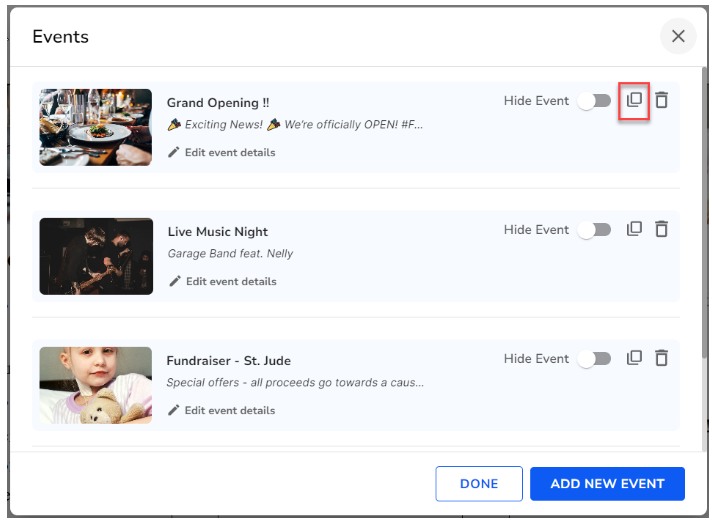The image size is (712, 522).
Task: Click the Grand Opening event thumbnail
Action: coord(96,127)
